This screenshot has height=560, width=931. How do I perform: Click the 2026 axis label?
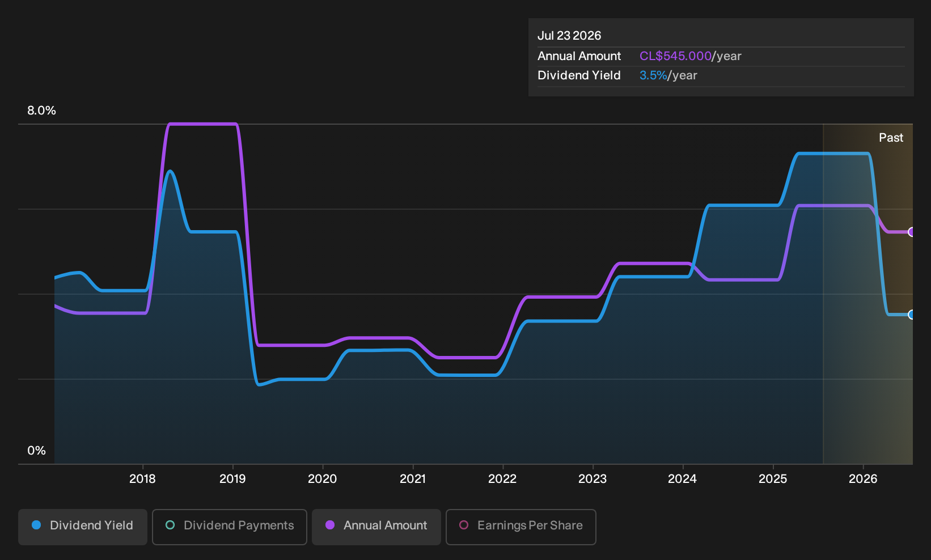click(x=863, y=479)
